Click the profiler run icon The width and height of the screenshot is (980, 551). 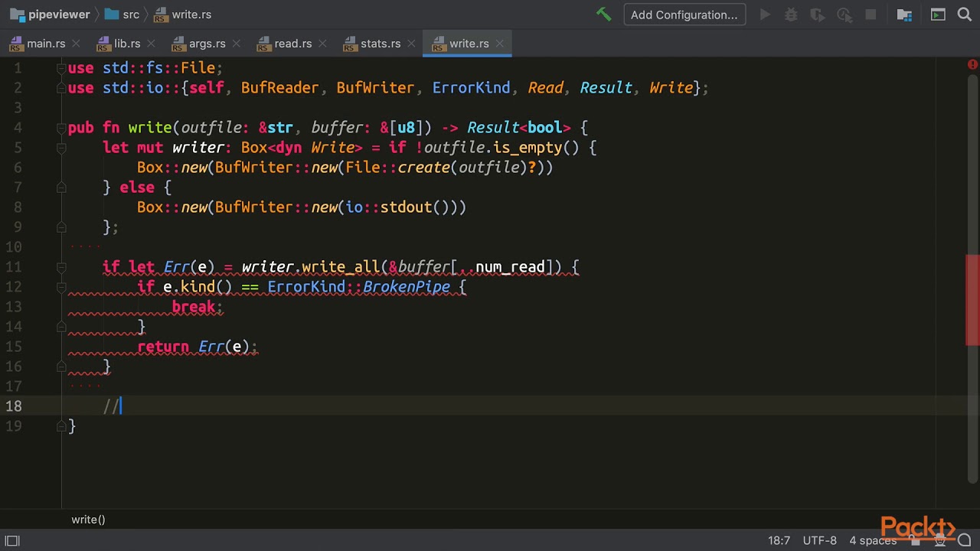pyautogui.click(x=844, y=15)
